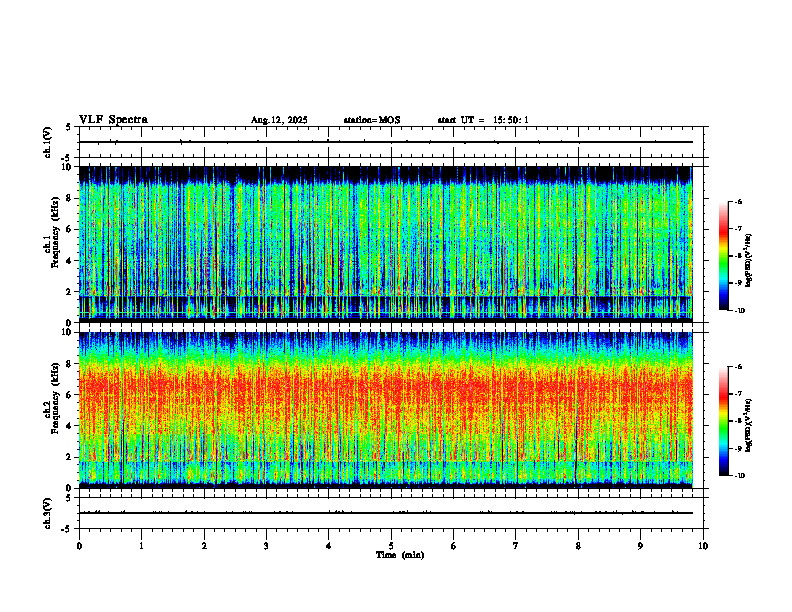Click the ch.1 colorbar "log(PSD)" label

click(749, 261)
